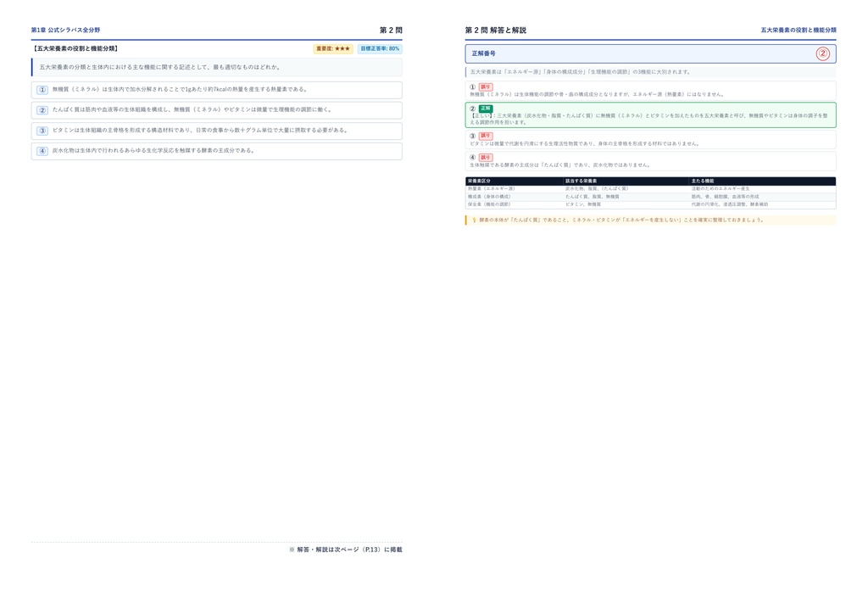Click the 誤り badge in explanation ①
868x614 pixels.
click(486, 87)
